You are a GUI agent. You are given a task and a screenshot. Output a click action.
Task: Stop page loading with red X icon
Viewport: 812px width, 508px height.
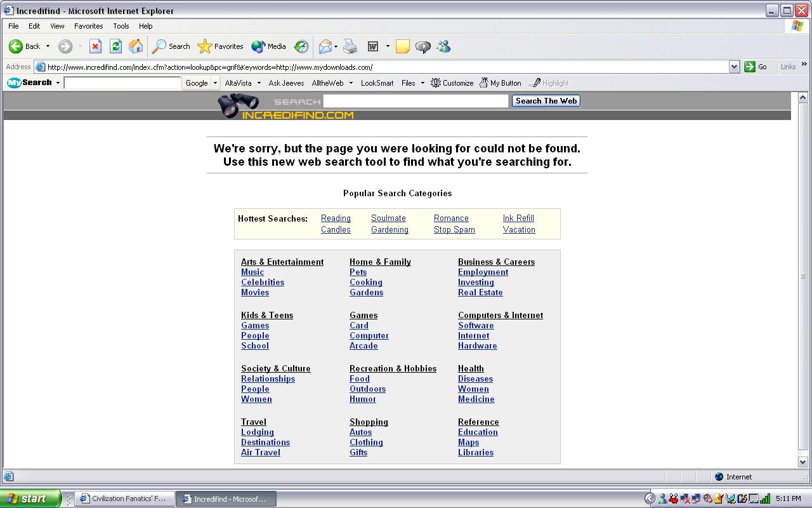click(95, 46)
